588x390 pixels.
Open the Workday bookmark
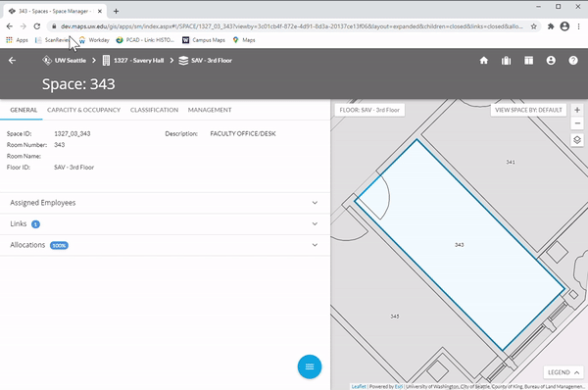coord(94,40)
